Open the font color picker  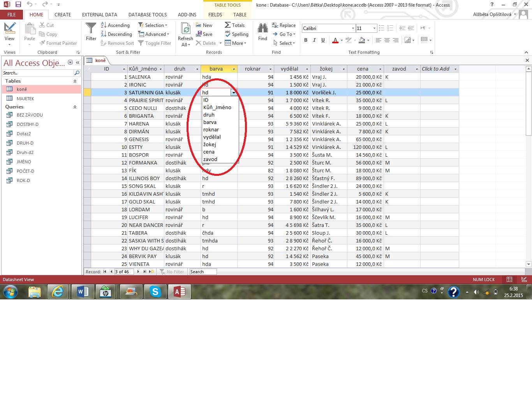click(335, 40)
